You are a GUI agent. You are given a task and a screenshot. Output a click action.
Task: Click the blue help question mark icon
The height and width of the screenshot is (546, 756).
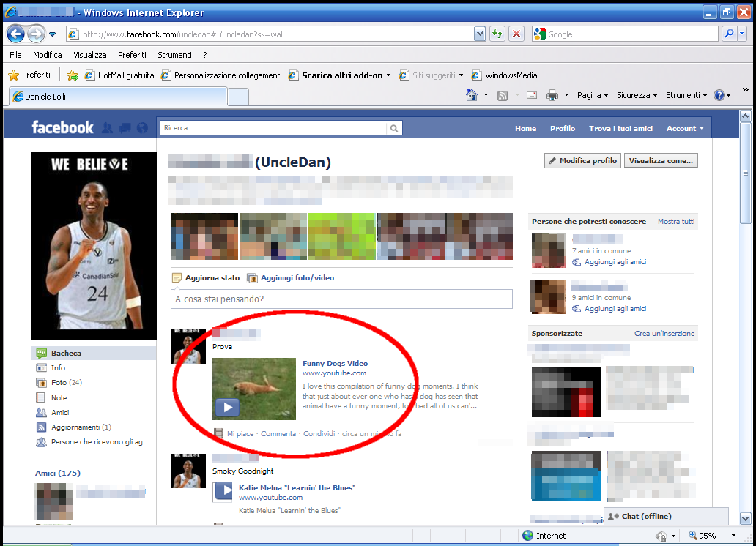pyautogui.click(x=719, y=95)
